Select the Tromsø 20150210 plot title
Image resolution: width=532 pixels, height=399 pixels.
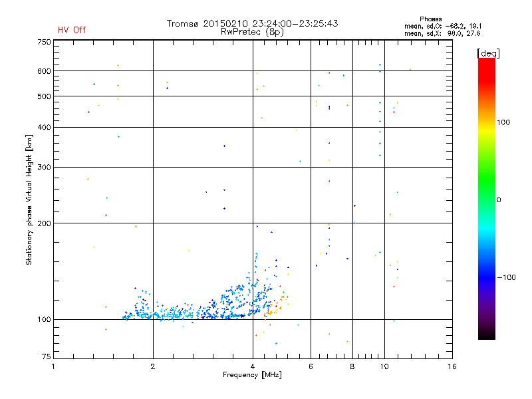click(252, 23)
